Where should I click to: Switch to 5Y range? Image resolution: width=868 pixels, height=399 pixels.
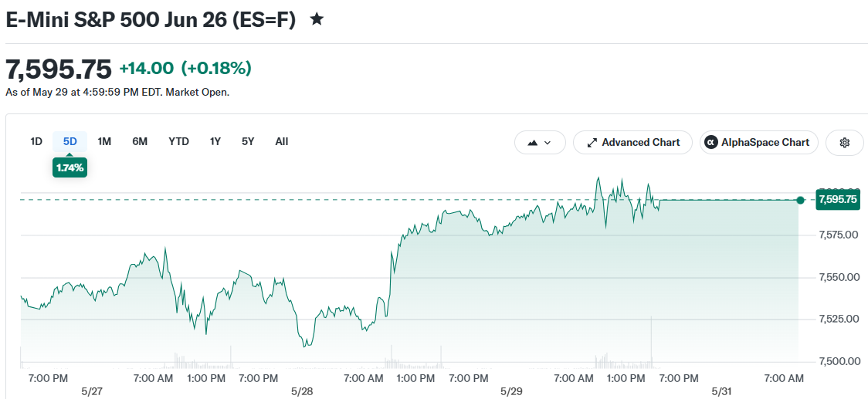click(248, 142)
